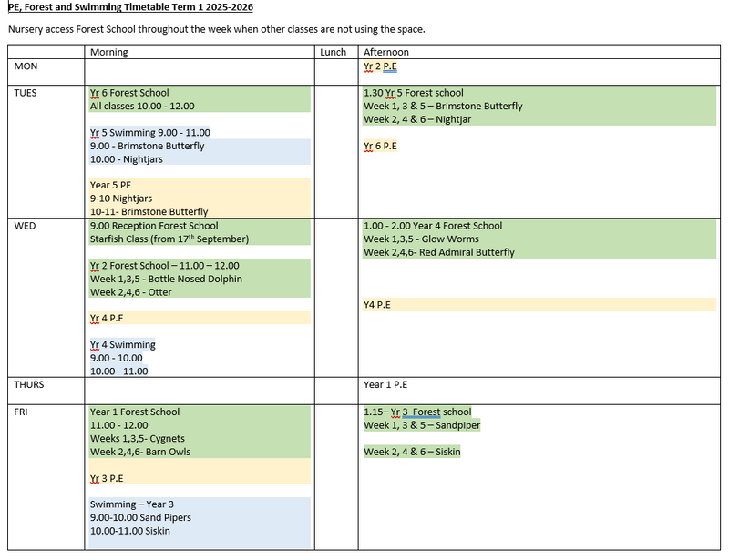Click the FRI row label
Viewport: 729px width, 560px height.
(x=21, y=412)
